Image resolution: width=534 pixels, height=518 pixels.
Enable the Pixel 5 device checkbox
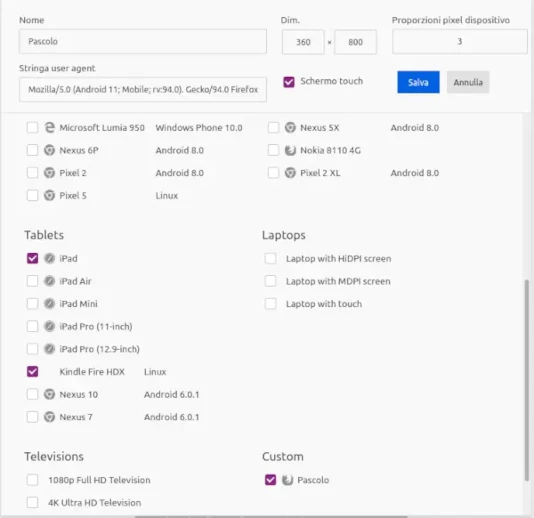tap(32, 195)
